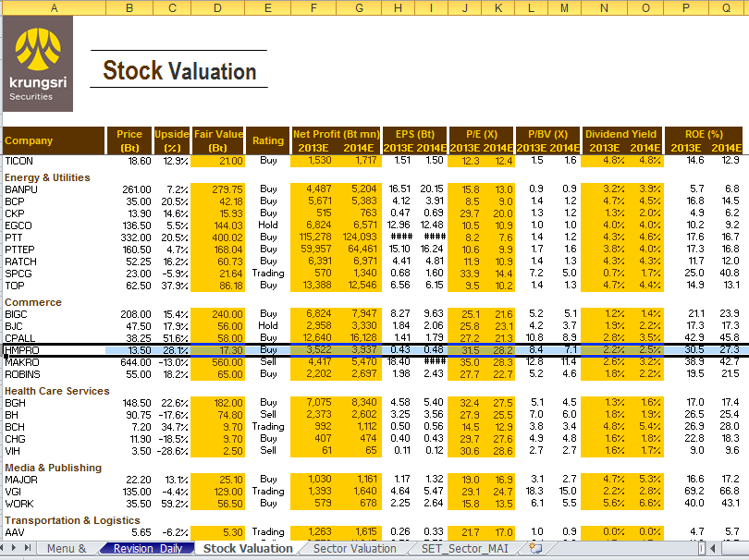749x560 pixels.
Task: Select CKP fair value 15.93
Action: click(218, 213)
